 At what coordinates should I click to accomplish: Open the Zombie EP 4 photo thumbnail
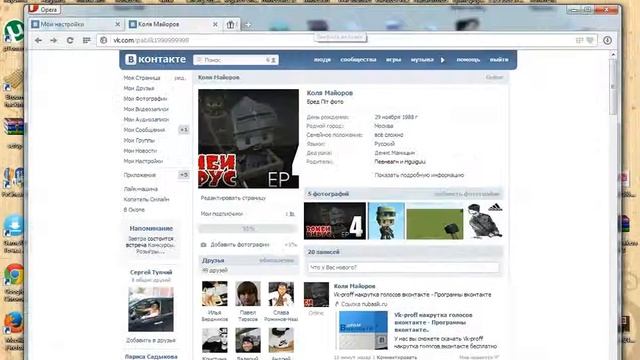coord(335,221)
